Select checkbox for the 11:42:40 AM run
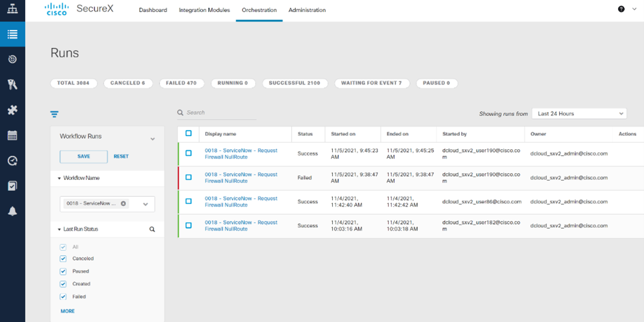 pos(188,201)
